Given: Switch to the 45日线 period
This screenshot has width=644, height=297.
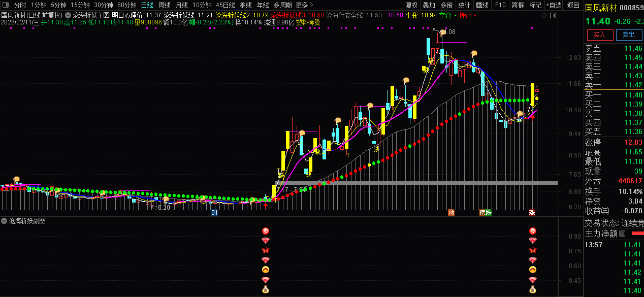Looking at the screenshot, I should (226, 5).
